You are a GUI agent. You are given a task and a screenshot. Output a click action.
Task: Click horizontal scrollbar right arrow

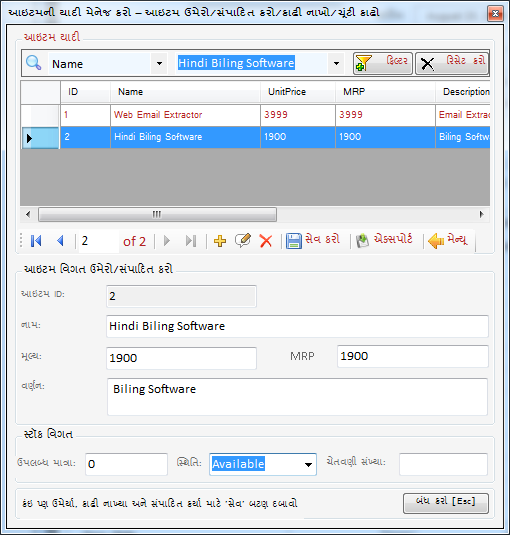click(x=482, y=214)
